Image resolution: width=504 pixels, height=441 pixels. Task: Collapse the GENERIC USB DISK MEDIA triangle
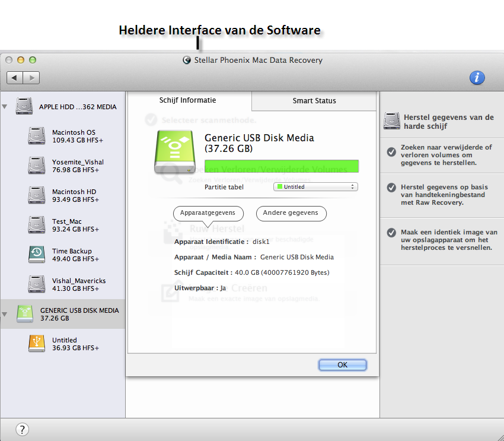coord(5,314)
